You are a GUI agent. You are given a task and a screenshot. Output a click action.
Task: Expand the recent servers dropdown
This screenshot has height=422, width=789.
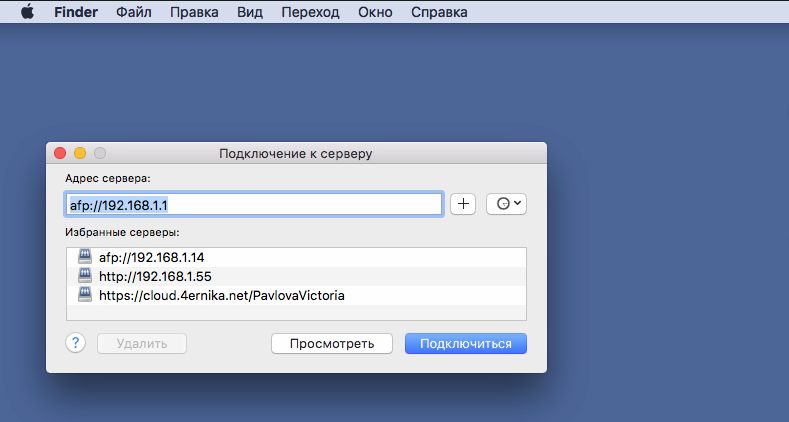pyautogui.click(x=506, y=203)
